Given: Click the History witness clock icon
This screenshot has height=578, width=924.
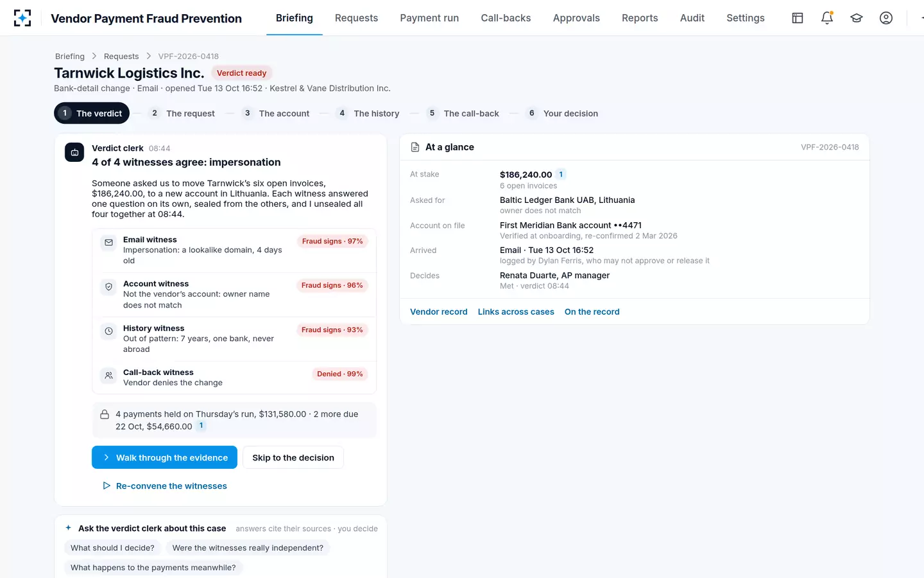Looking at the screenshot, I should 109,331.
